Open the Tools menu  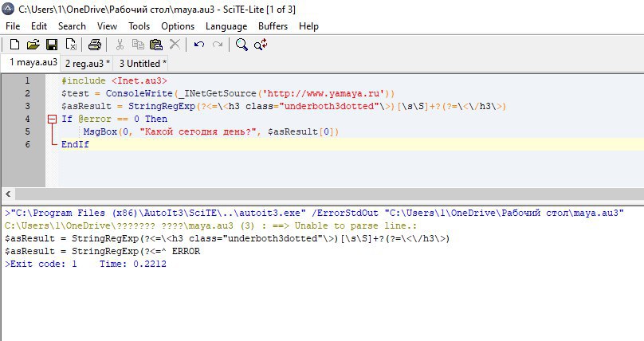[x=139, y=26]
